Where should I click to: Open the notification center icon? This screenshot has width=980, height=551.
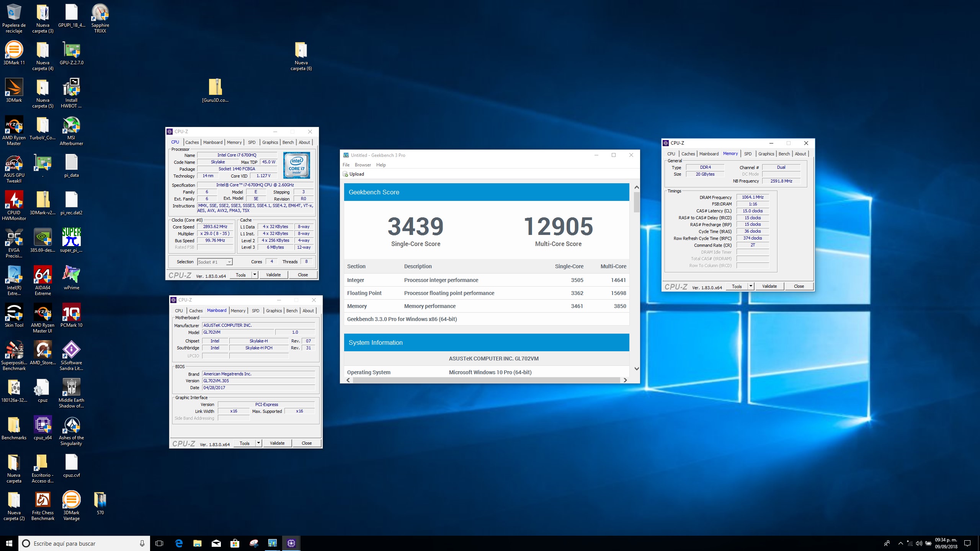point(967,543)
